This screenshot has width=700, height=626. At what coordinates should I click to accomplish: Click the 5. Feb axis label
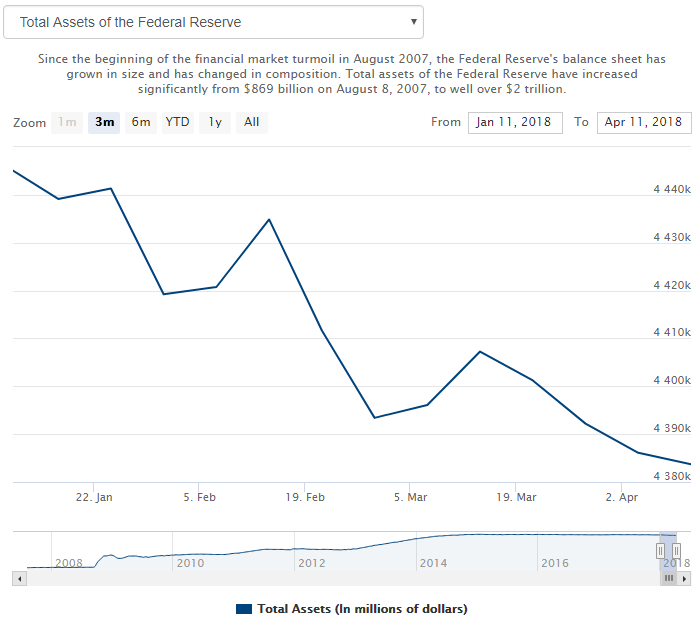(200, 497)
